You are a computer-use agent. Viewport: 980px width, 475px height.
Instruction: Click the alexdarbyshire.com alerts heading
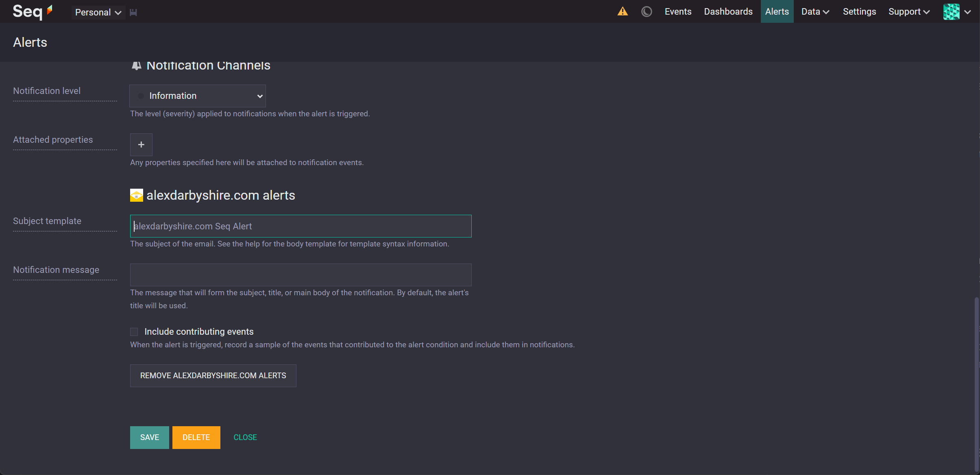tap(221, 195)
